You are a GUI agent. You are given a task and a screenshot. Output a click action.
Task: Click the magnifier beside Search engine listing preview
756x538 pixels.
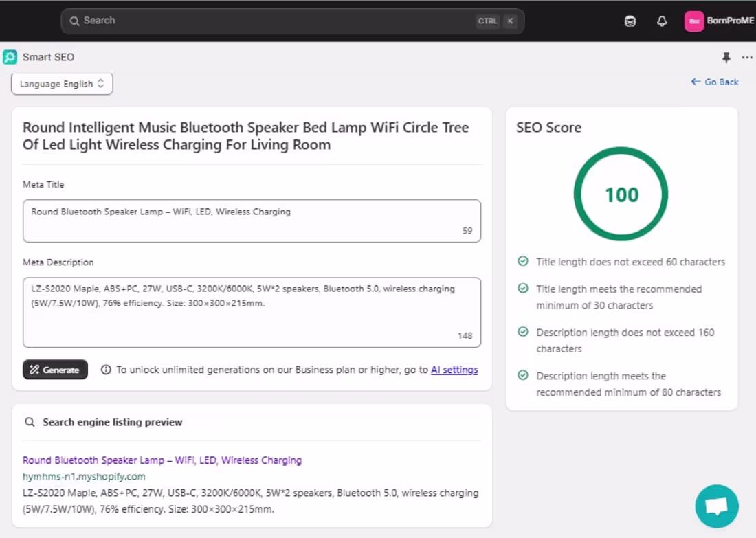[30, 421]
